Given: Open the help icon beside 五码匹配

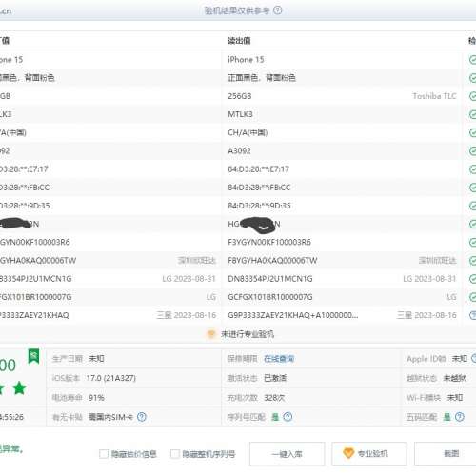Looking at the screenshot, I should (x=460, y=417).
